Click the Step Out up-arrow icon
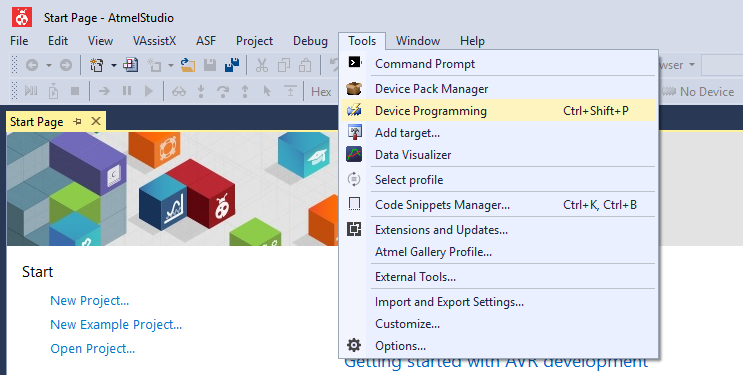Screen dimensions: 743x375 tap(245, 91)
